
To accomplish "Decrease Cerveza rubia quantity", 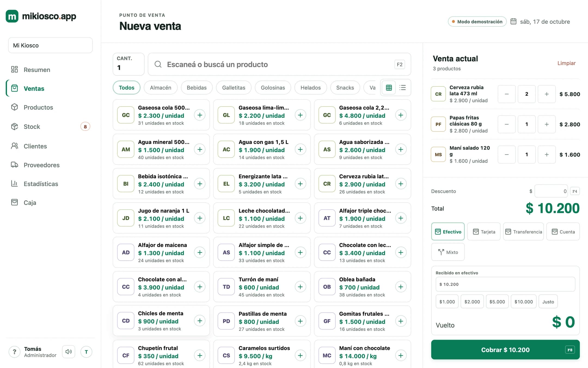I will click(507, 94).
